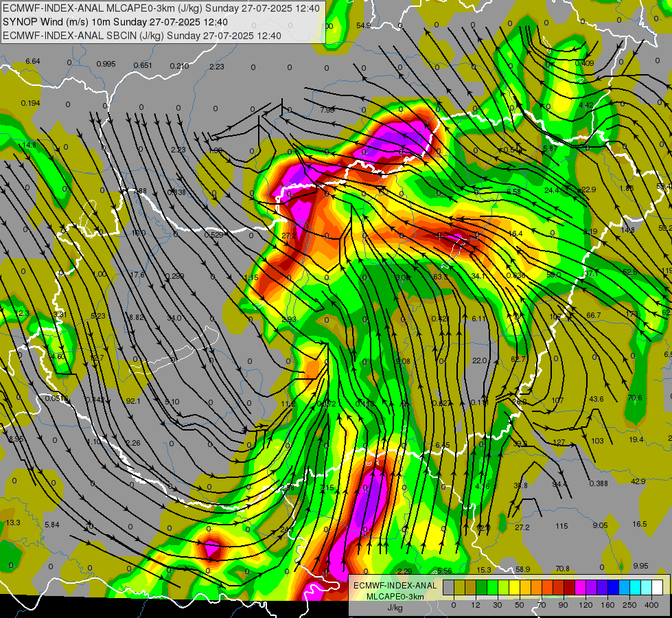Image resolution: width=672 pixels, height=618 pixels.
Task: Click the map value 9.05
Action: (600, 525)
